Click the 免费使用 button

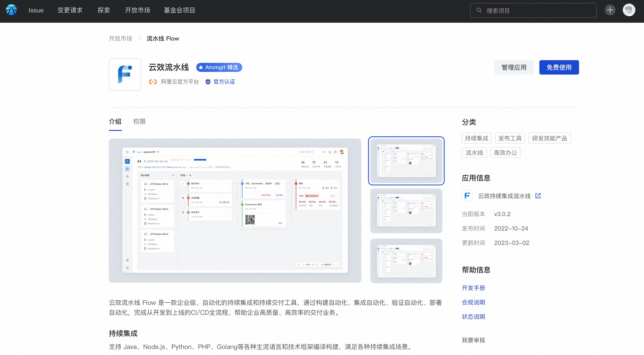(559, 68)
